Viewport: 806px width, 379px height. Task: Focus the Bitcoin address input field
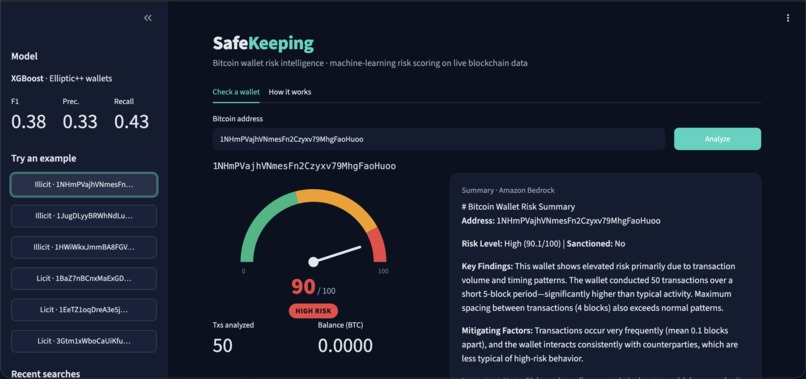click(x=439, y=139)
